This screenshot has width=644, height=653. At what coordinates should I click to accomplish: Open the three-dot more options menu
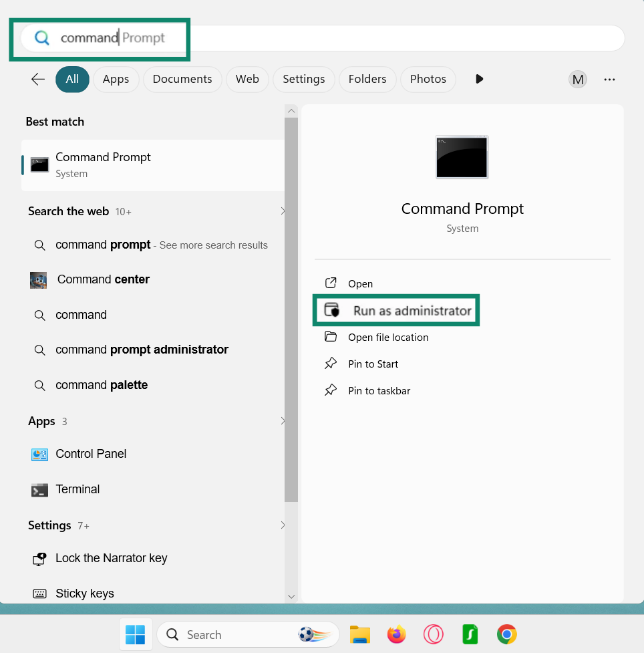[609, 79]
